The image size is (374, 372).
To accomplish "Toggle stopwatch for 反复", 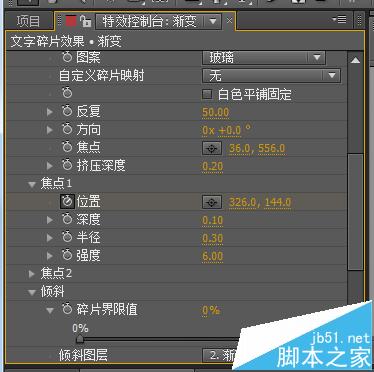I will point(67,111).
